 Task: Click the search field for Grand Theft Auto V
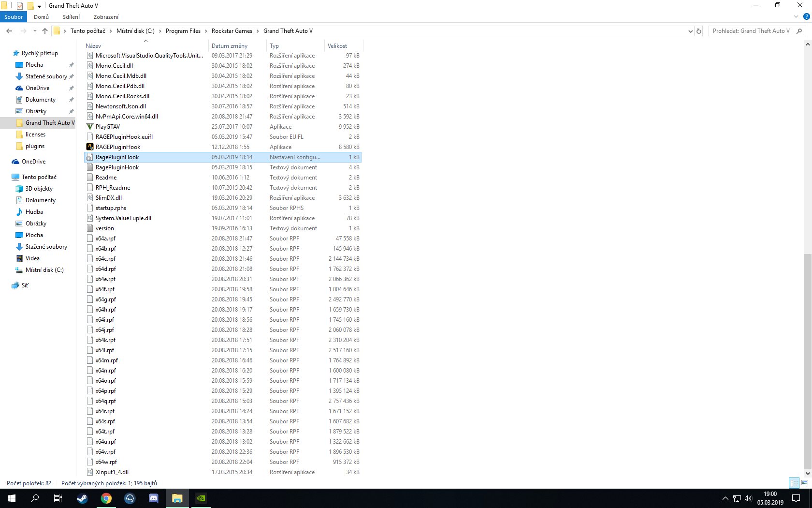(752, 31)
